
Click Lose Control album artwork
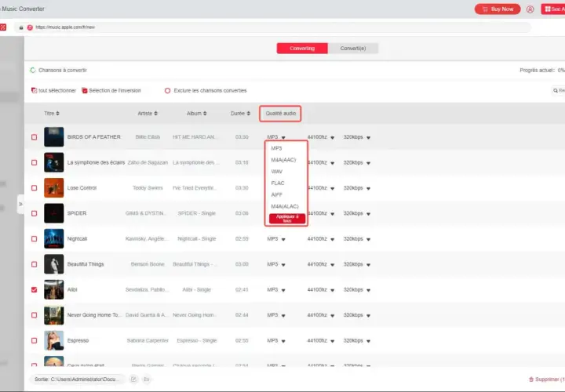pos(53,188)
